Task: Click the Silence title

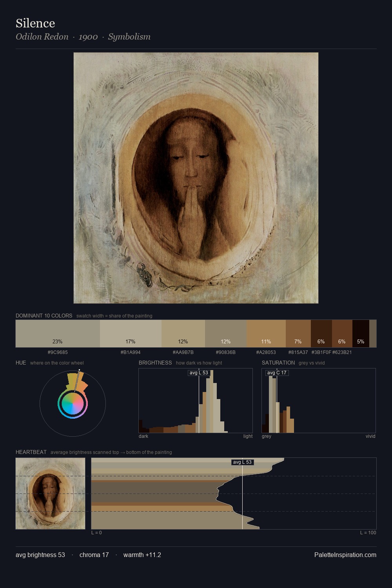Action: pos(35,23)
